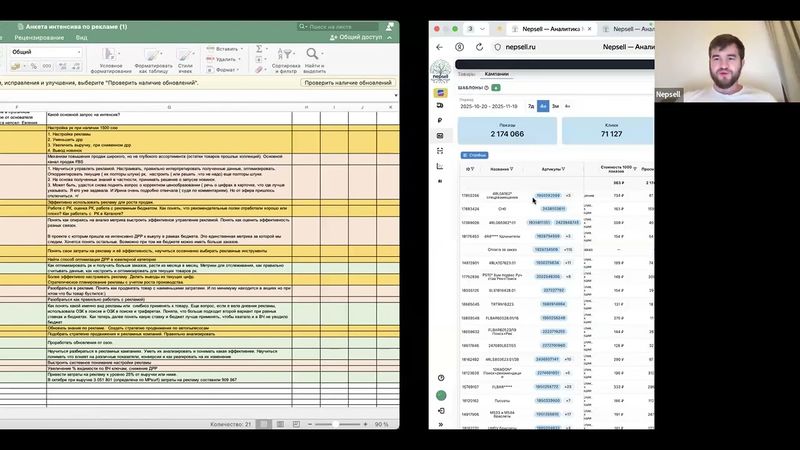Screen dimensions: 800x450
Task: Click the Проверить наличие обновлений button
Action: [348, 83]
